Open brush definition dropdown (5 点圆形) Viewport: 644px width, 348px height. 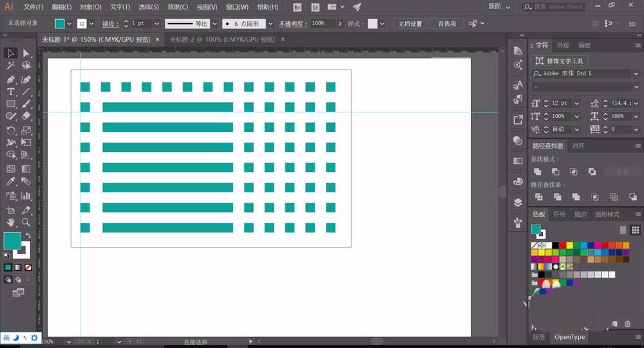[x=270, y=24]
